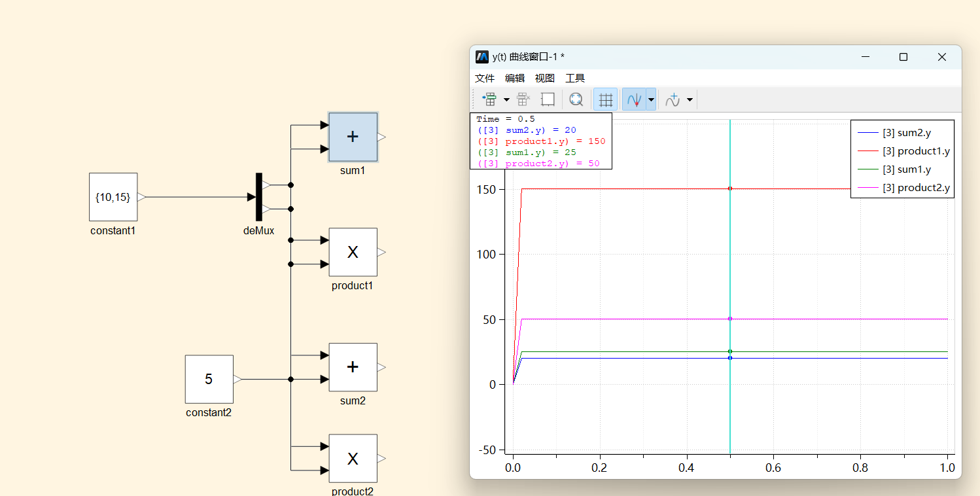The height and width of the screenshot is (496, 980).
Task: Click the sum2 label text
Action: (x=353, y=401)
